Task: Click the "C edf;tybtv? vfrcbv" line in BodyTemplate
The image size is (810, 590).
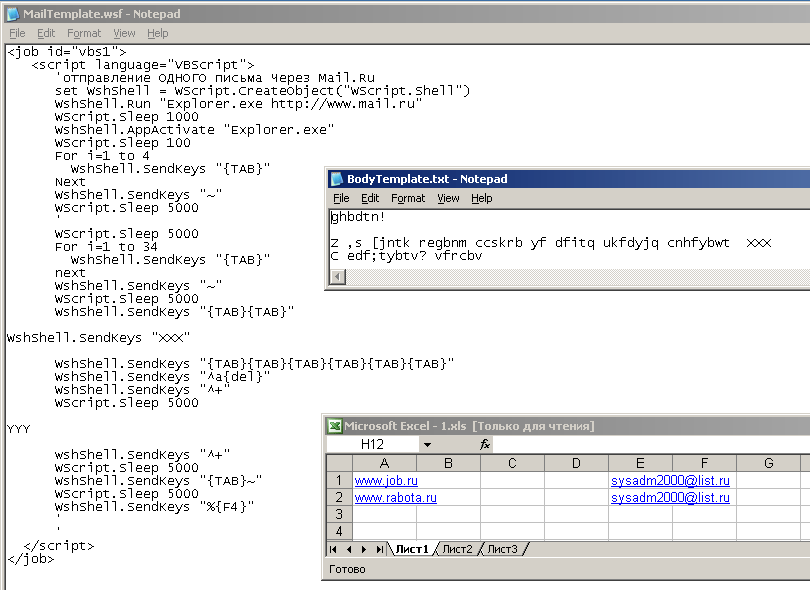Action: [406, 256]
